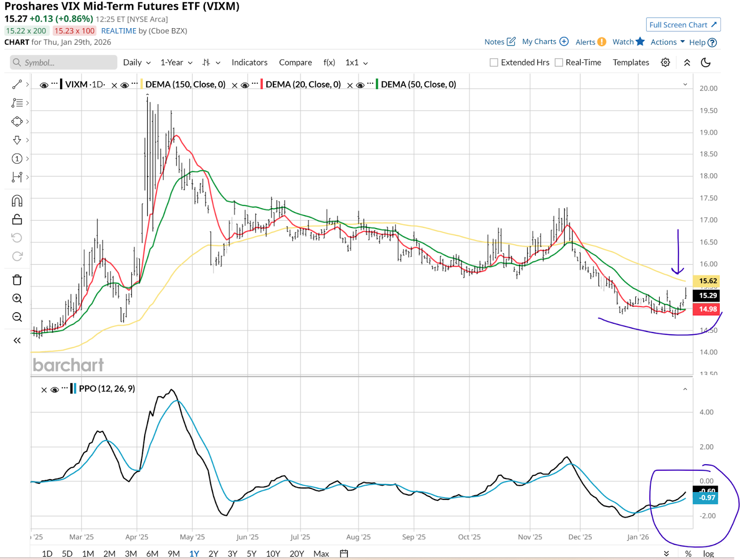Open the date range calendar icon
The width and height of the screenshot is (740, 560).
344,554
